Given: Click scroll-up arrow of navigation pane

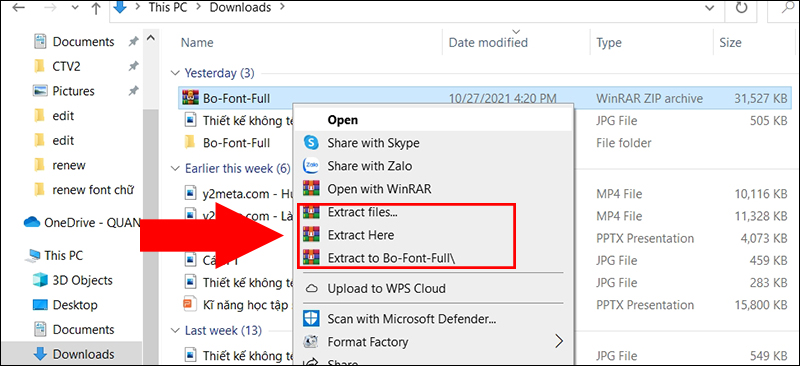Looking at the screenshot, I should [150, 38].
